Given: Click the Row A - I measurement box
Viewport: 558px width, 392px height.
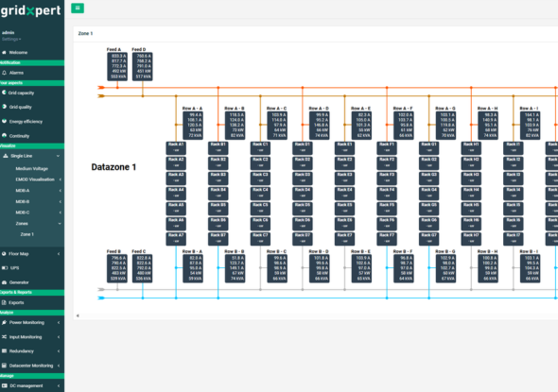Looking at the screenshot, I should [x=531, y=125].
